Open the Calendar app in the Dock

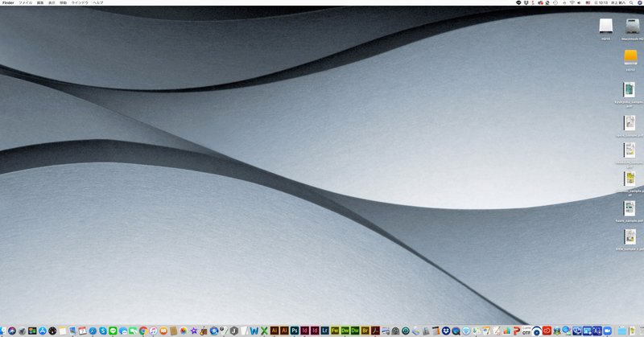pos(83,331)
